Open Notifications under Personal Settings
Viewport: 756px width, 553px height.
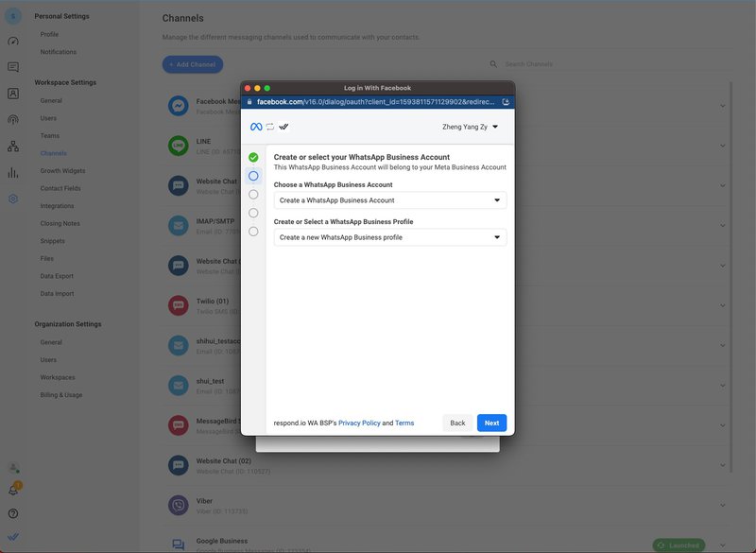[59, 52]
